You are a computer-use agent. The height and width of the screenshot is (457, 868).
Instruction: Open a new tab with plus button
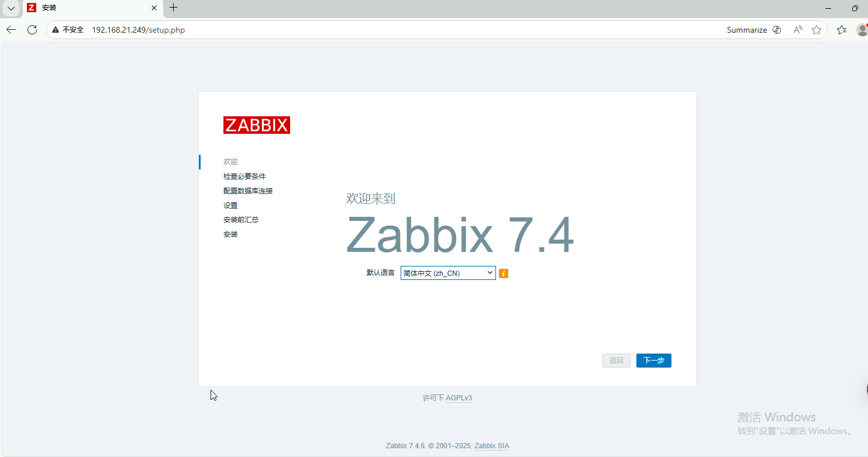click(x=173, y=8)
